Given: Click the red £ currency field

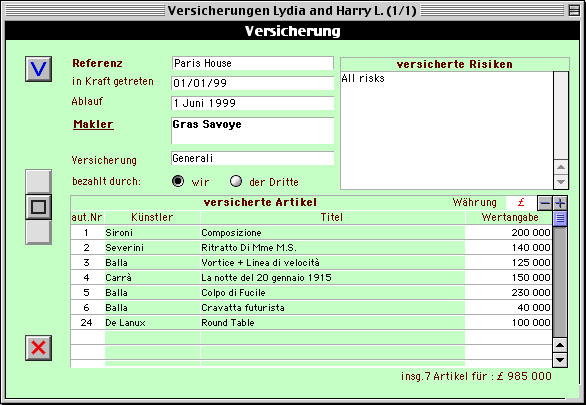Looking at the screenshot, I should coord(521,202).
